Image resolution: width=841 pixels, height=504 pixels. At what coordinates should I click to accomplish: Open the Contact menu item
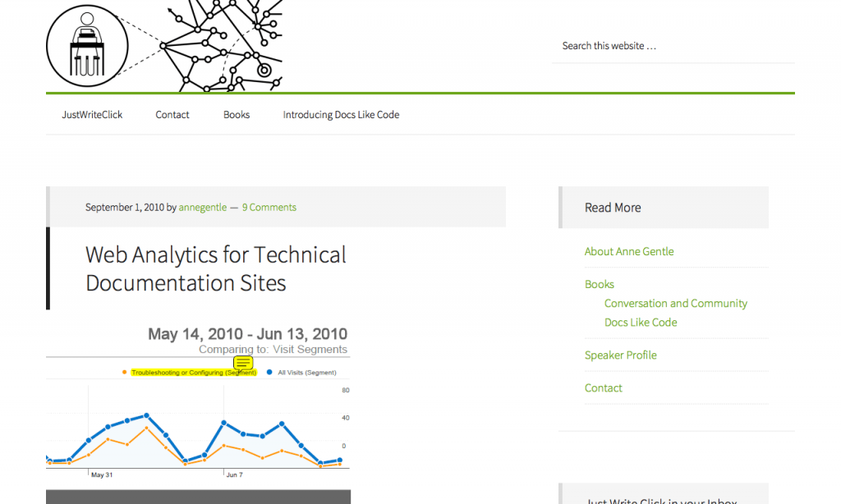172,114
